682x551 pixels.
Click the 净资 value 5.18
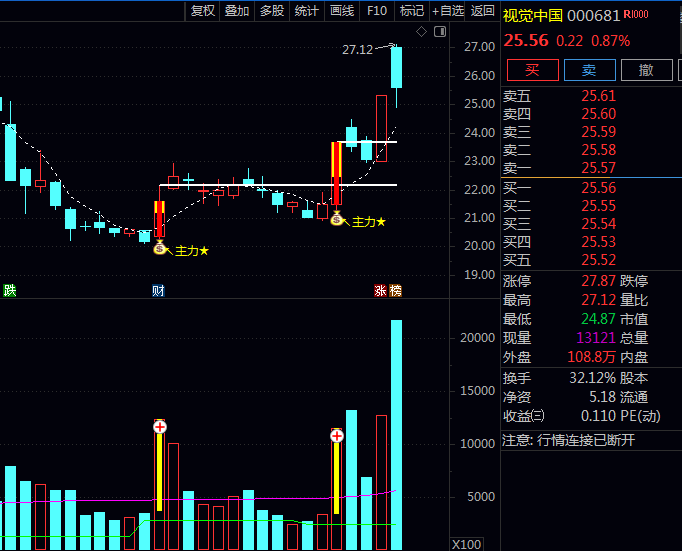602,397
